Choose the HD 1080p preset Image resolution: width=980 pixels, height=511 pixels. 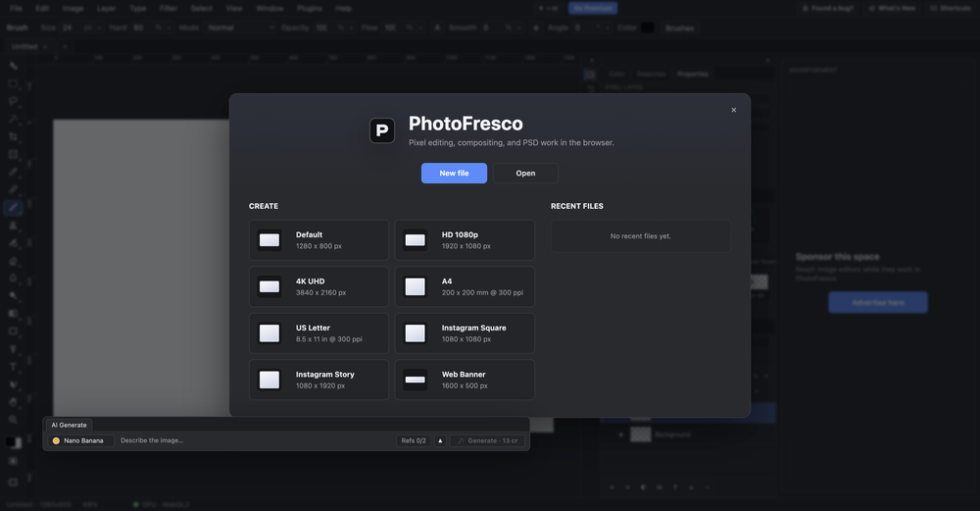[x=465, y=240]
